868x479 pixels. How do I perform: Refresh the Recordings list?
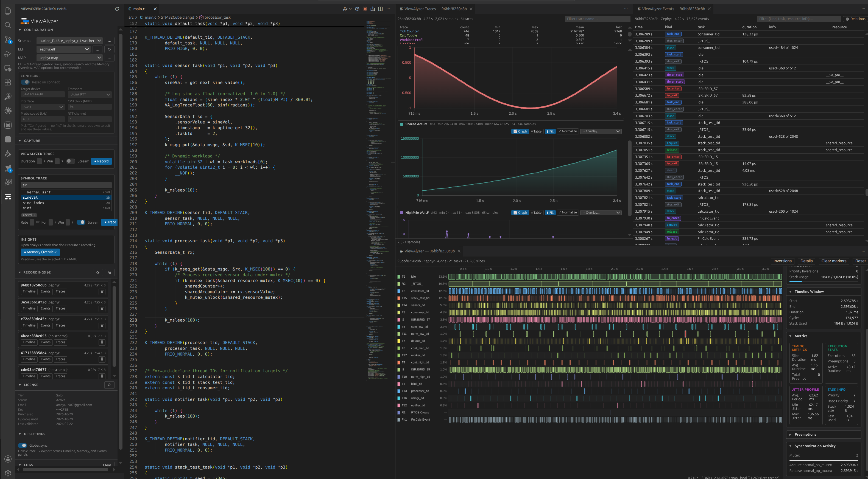(98, 272)
